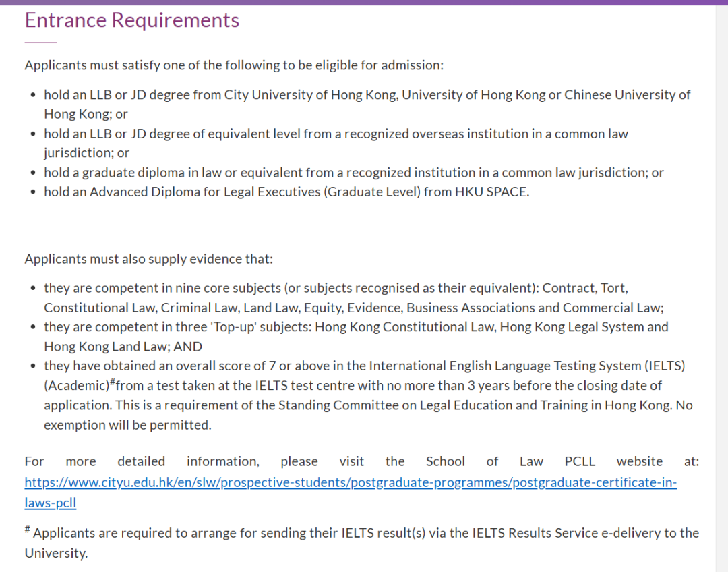Image resolution: width=728 pixels, height=572 pixels.
Task: Click "Applicants must also supply evidence that:" line
Action: (148, 259)
